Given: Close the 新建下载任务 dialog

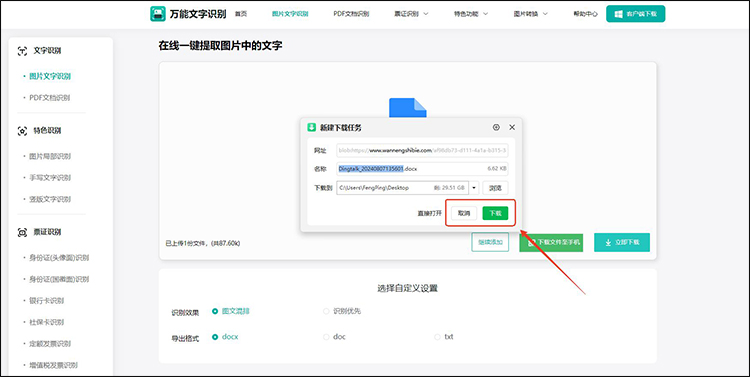Looking at the screenshot, I should (x=512, y=127).
